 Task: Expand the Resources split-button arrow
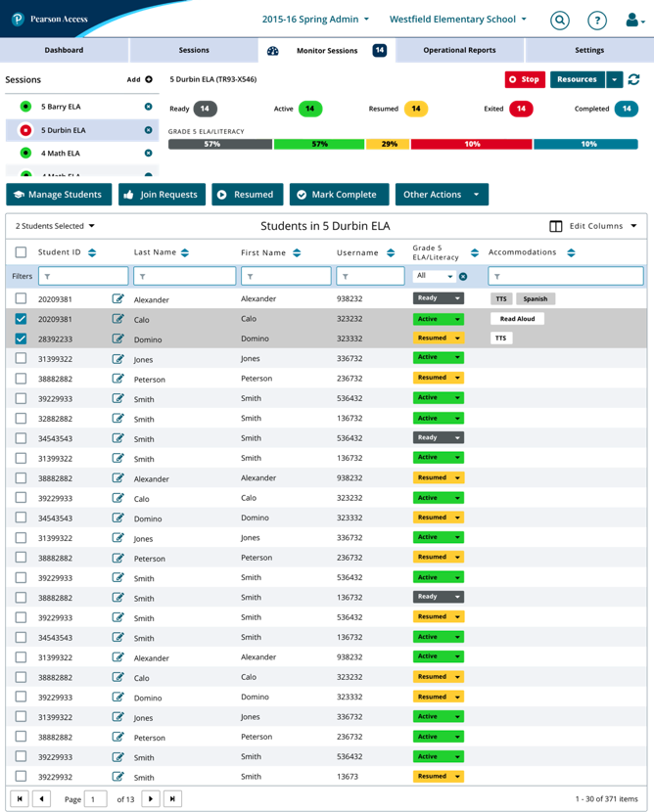pyautogui.click(x=614, y=79)
